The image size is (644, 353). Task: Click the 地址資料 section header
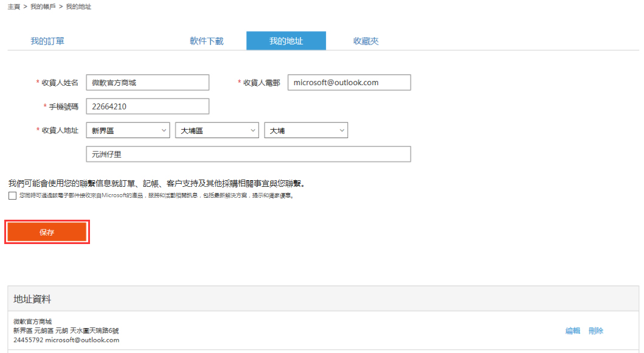(x=33, y=299)
